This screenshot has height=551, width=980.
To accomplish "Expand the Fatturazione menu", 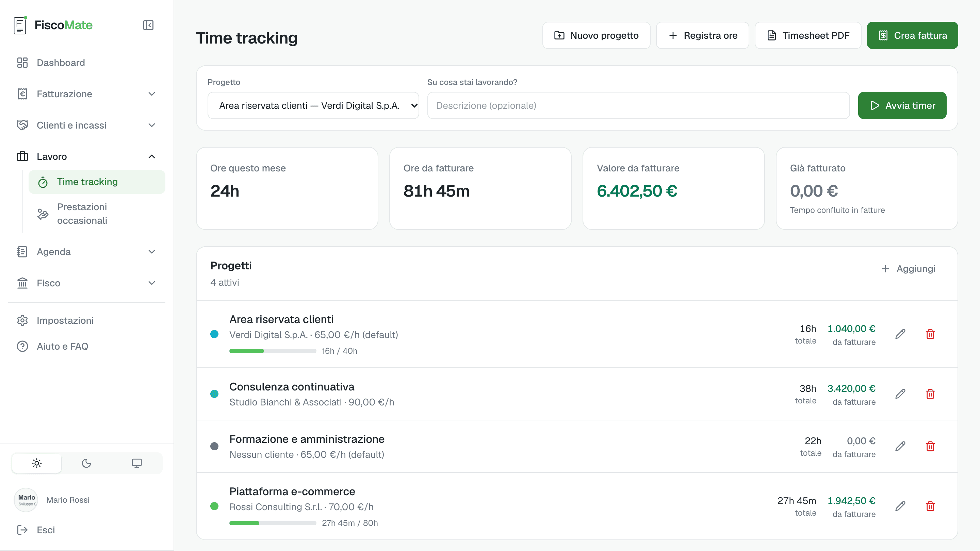I will click(x=87, y=94).
